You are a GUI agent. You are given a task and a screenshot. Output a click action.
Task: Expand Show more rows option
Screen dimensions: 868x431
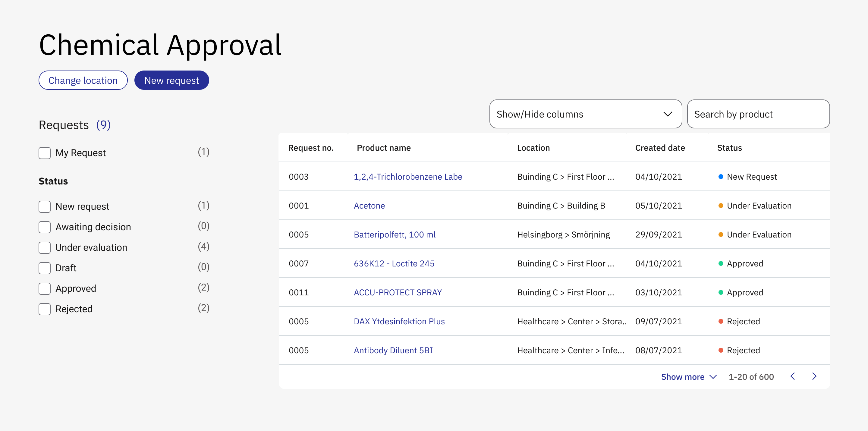(688, 377)
